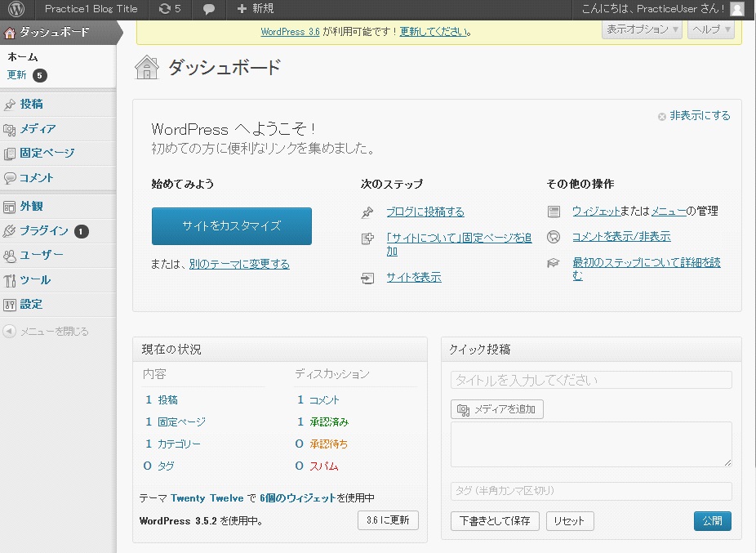Click 承認済み approved comments link
The image size is (756, 553).
[x=329, y=422]
